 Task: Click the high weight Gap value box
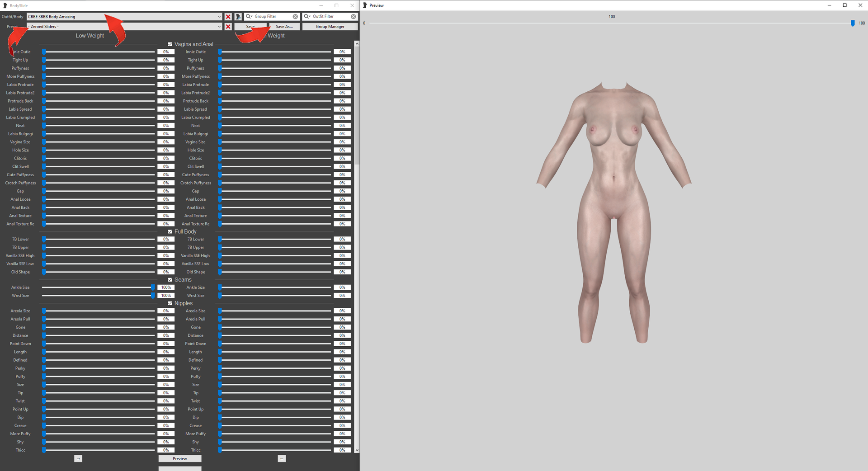tap(342, 191)
